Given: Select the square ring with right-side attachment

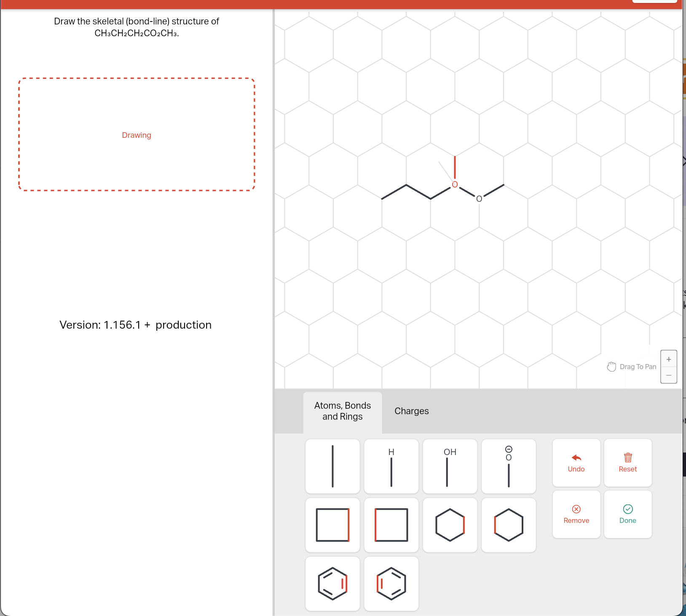Looking at the screenshot, I should [332, 525].
